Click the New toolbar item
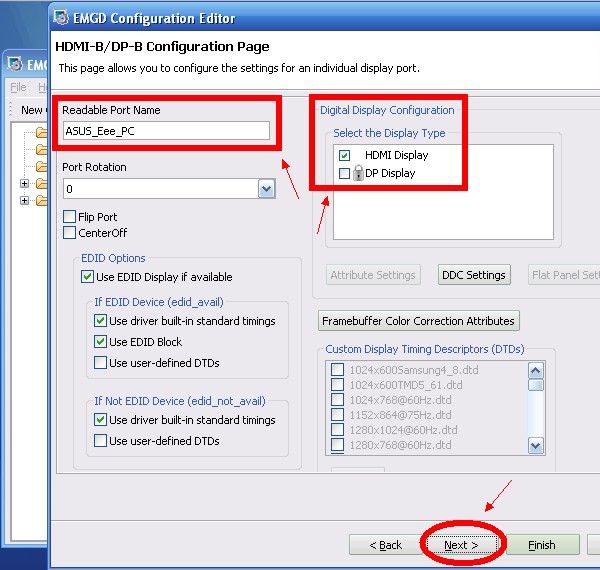The image size is (600, 570). (x=31, y=110)
